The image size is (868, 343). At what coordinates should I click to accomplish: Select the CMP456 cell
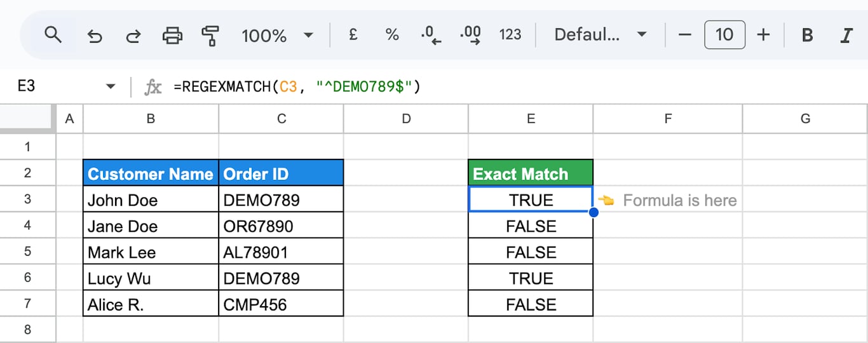[x=281, y=304]
